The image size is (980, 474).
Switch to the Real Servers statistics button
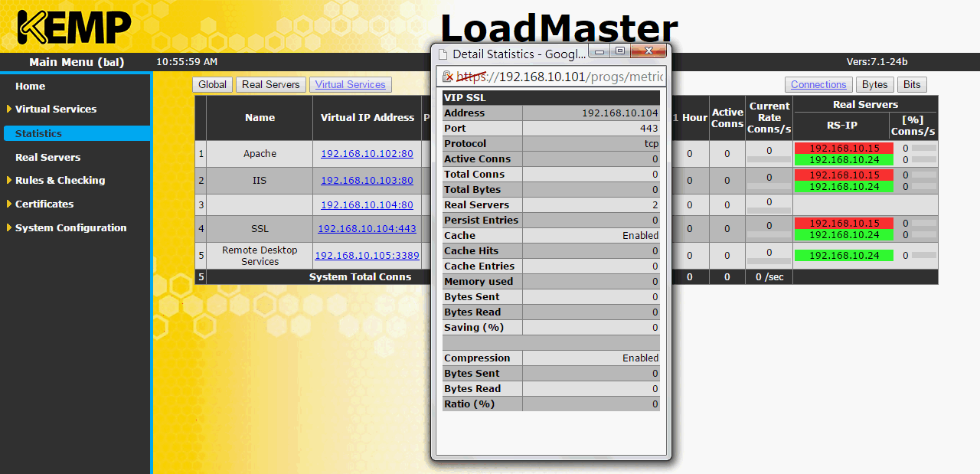(x=271, y=85)
